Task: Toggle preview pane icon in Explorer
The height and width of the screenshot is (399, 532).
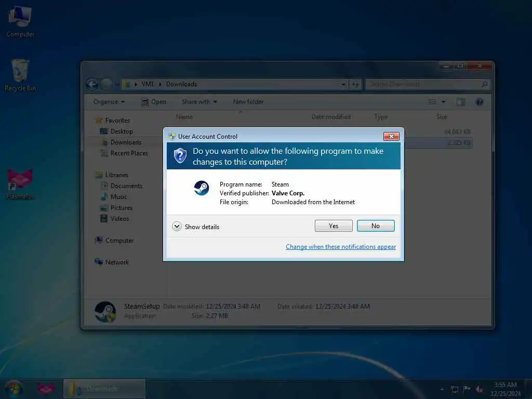Action: click(461, 102)
